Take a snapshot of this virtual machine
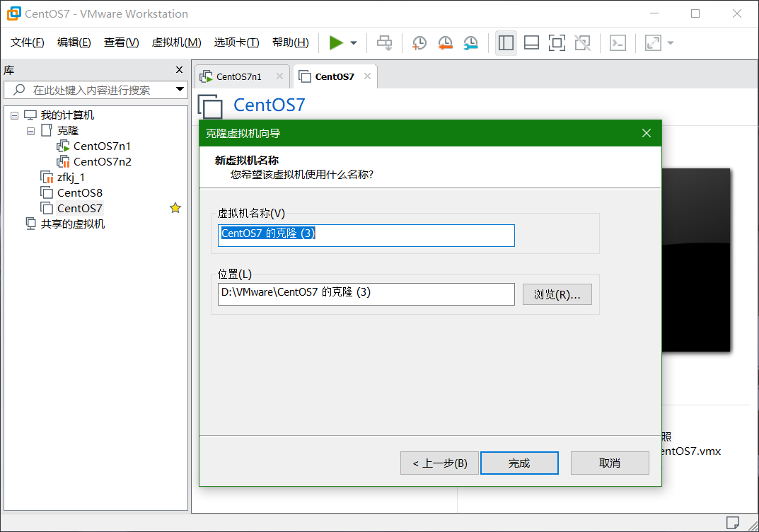 [419, 42]
